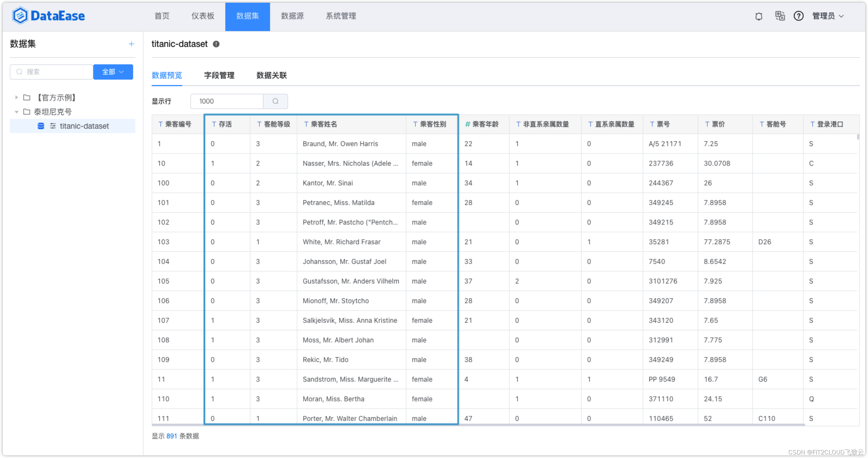868x458 pixels.
Task: Switch to the 字段管理 tab
Action: pyautogui.click(x=219, y=75)
